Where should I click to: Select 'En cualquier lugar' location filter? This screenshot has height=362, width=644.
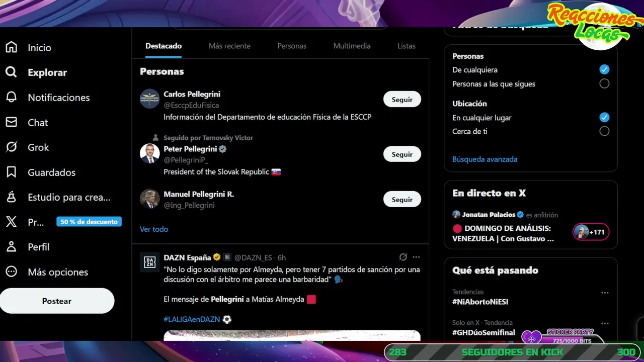(x=604, y=117)
